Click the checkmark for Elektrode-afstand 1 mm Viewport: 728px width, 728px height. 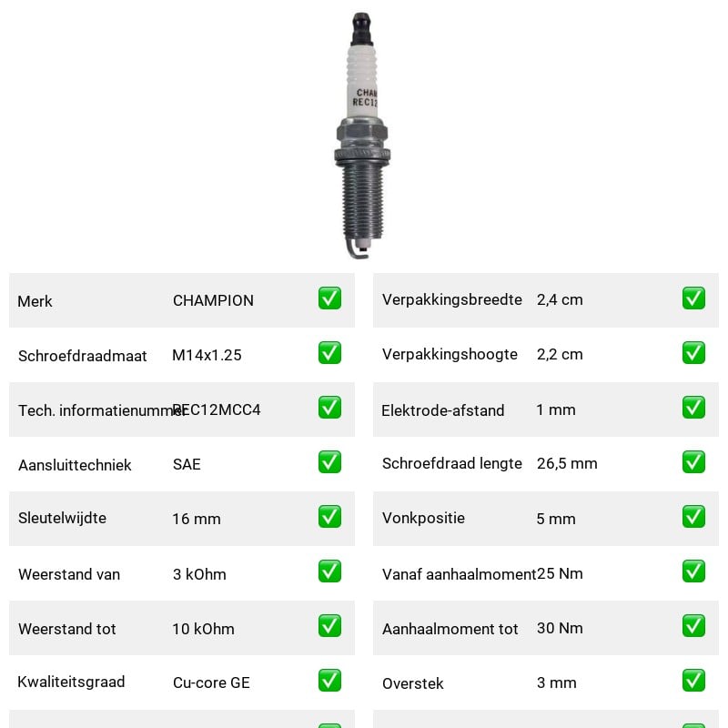pyautogui.click(x=693, y=407)
